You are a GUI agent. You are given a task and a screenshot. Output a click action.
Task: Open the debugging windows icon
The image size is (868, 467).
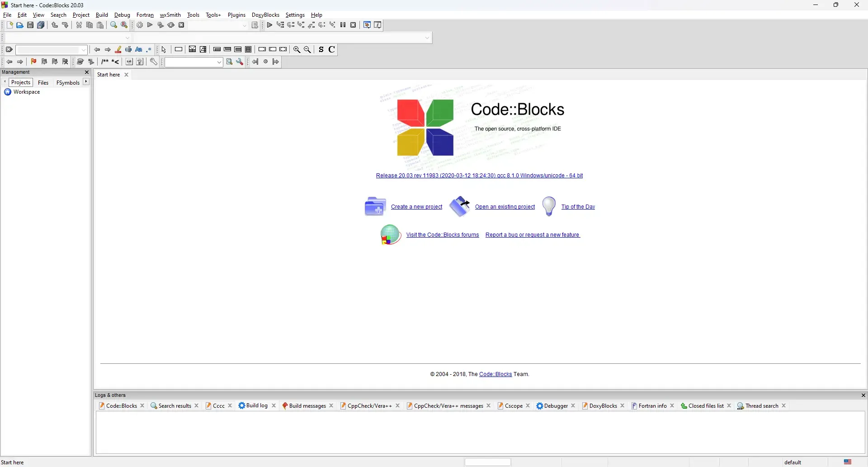[x=368, y=25]
